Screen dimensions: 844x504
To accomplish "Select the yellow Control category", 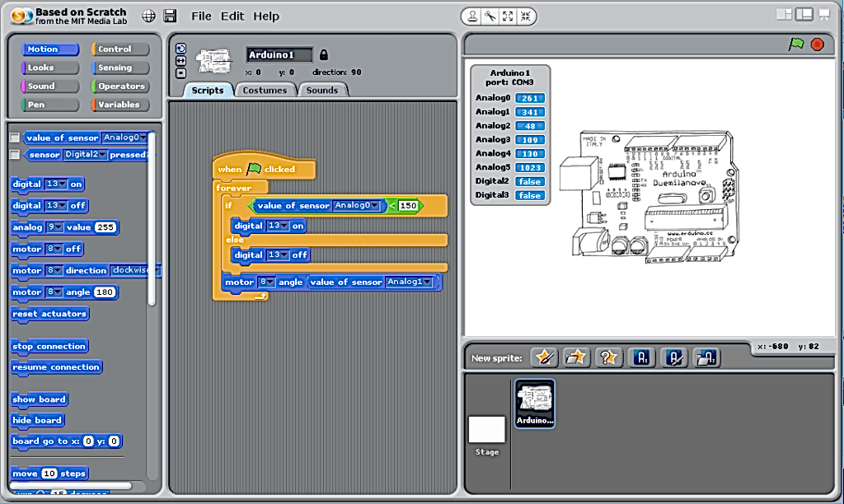I will click(x=121, y=49).
